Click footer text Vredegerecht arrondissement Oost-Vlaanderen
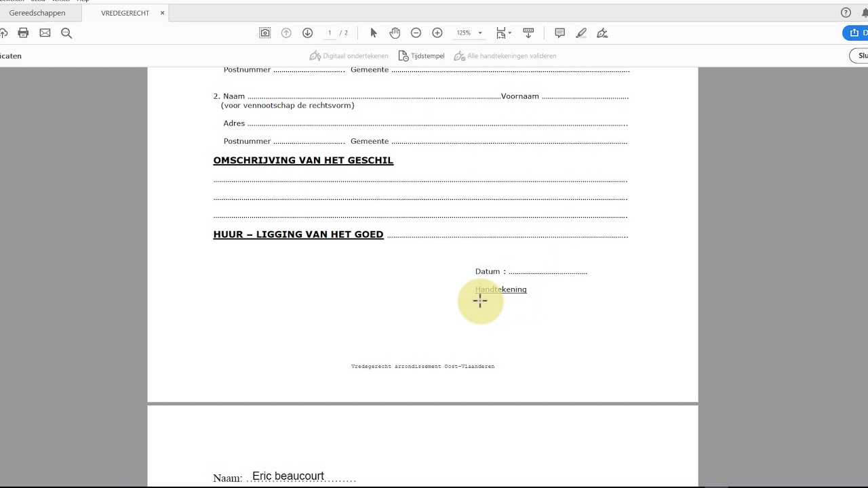The width and height of the screenshot is (868, 488). tap(422, 366)
